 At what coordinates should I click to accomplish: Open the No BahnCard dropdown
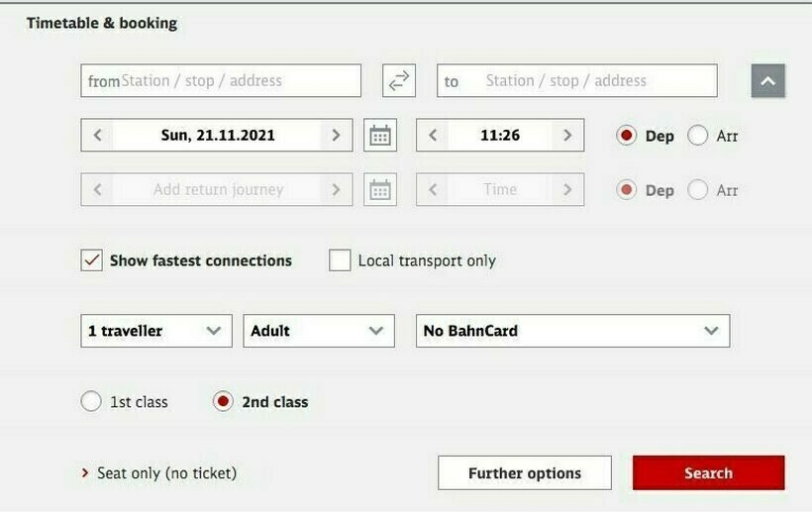[571, 331]
